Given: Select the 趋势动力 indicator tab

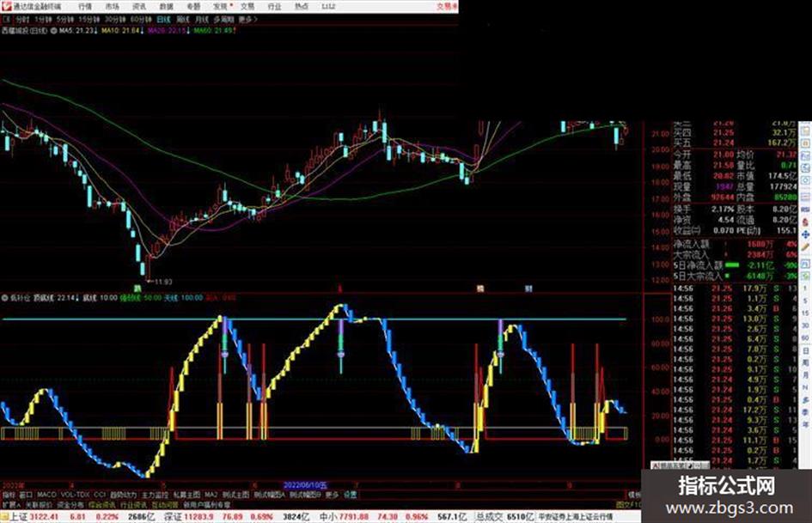Looking at the screenshot, I should click(124, 495).
